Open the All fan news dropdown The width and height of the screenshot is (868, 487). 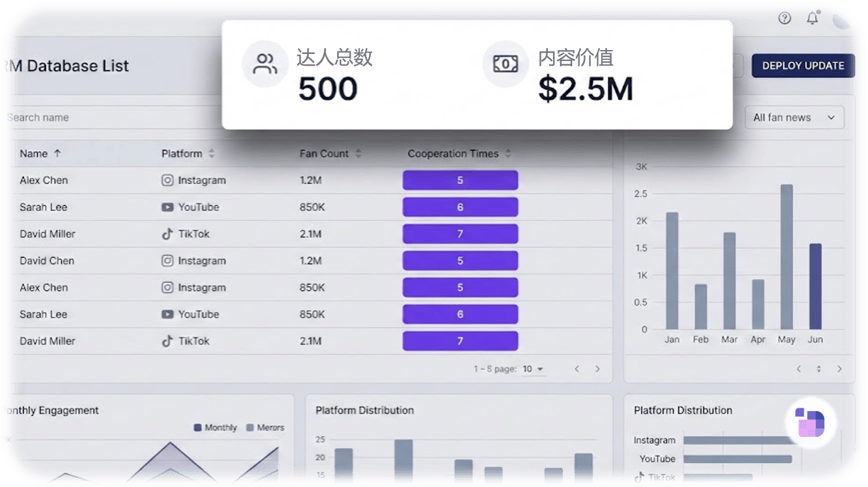point(794,117)
